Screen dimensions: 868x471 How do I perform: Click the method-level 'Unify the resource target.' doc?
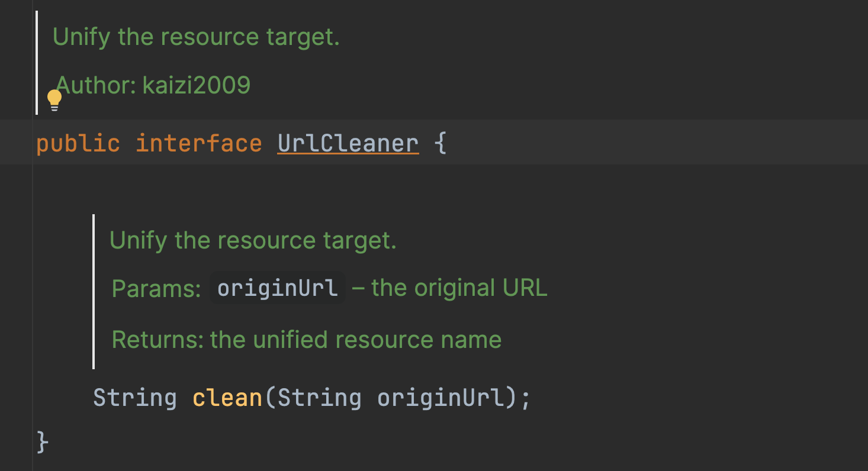[x=253, y=240]
